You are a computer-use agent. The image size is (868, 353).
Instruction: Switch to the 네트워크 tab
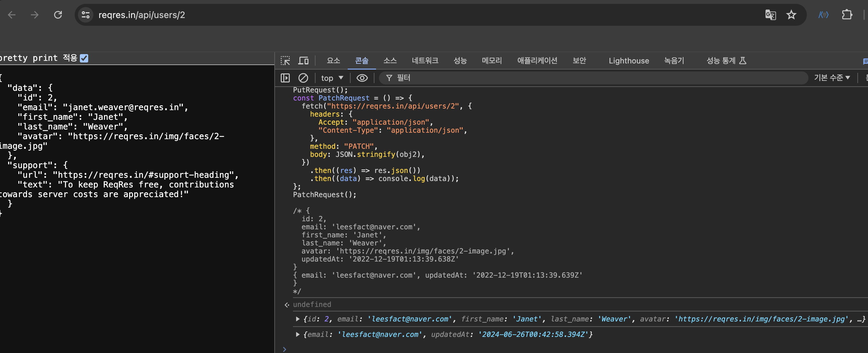tap(425, 61)
